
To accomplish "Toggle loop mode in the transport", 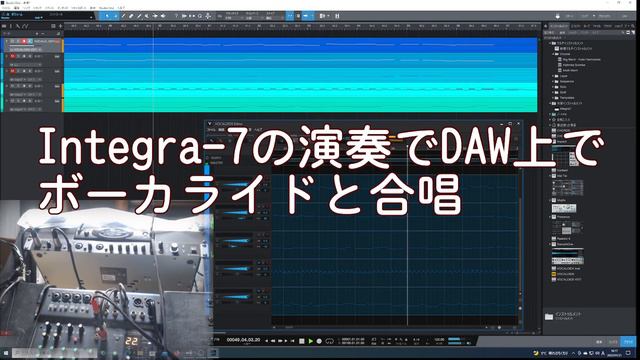I will point(329,341).
